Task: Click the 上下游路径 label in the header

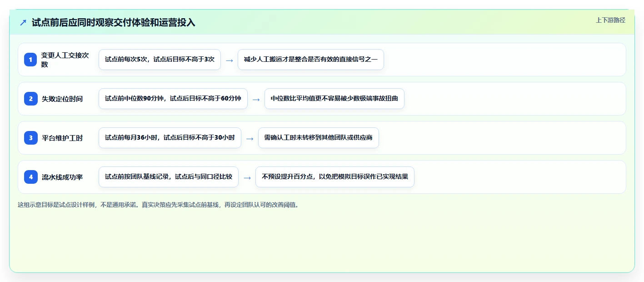Action: [x=611, y=20]
